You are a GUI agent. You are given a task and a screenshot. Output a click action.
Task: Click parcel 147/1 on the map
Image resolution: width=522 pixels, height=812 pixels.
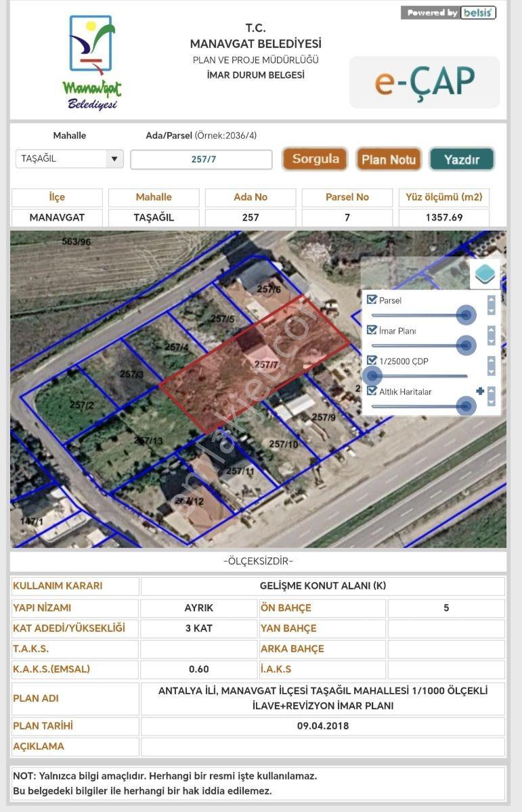31,521
